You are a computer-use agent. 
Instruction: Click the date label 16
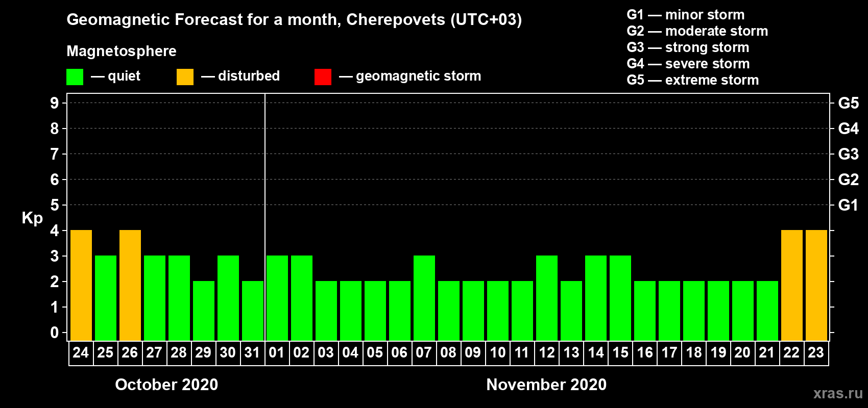click(x=645, y=353)
